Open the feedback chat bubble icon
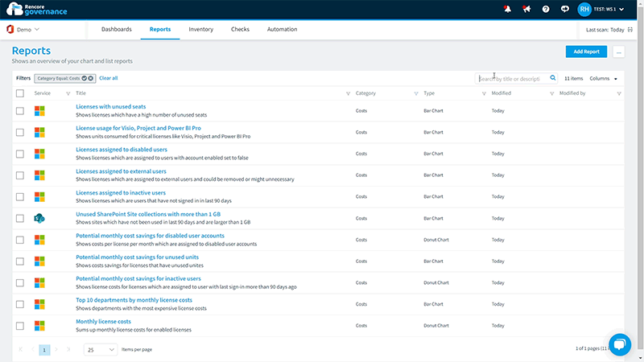The width and height of the screenshot is (644, 362). [x=565, y=9]
